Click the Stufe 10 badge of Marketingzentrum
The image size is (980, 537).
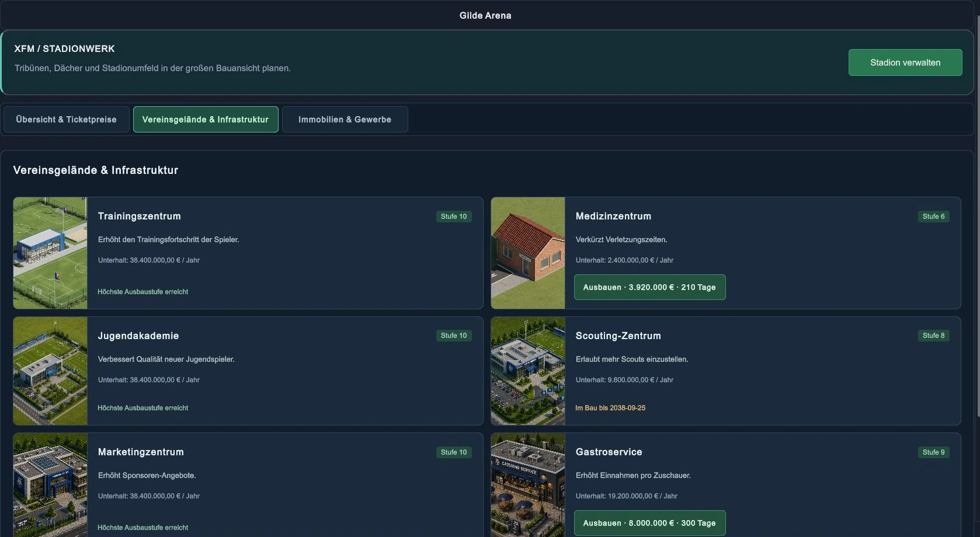(454, 452)
